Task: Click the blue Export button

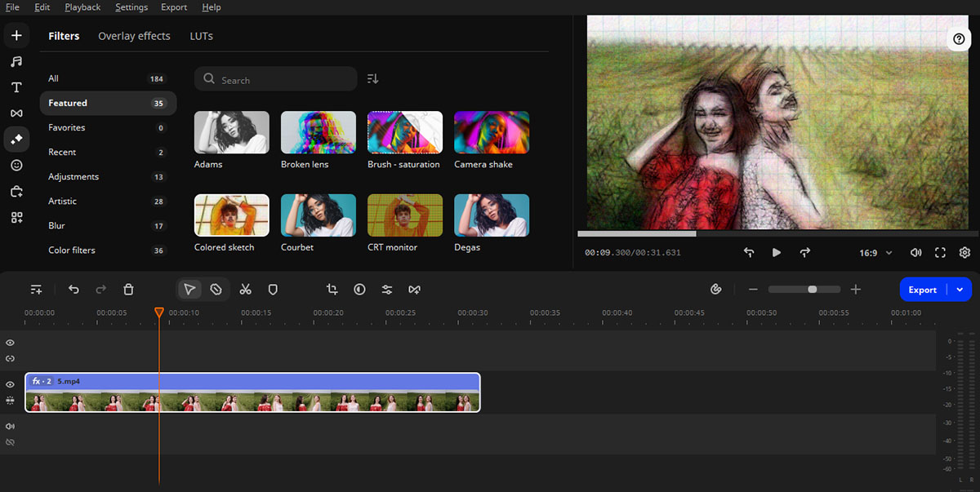Action: tap(923, 289)
